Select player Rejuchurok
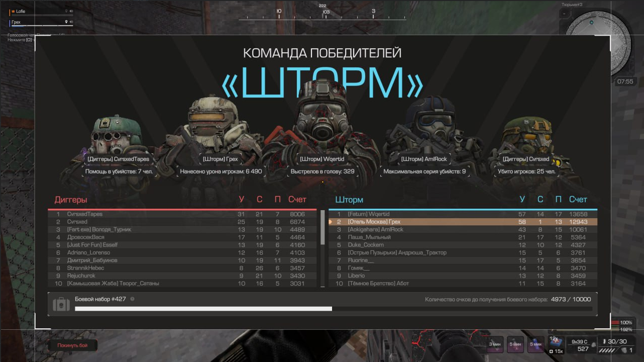644x362 pixels. coord(182,276)
